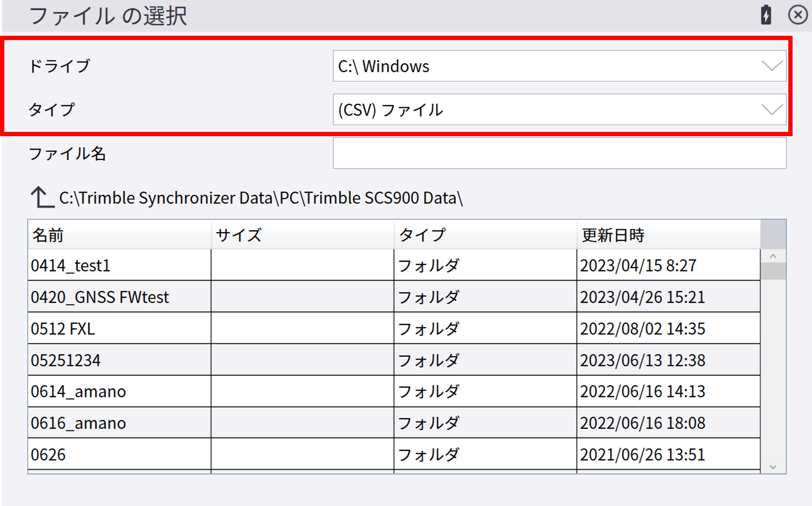Click the scrollbar up arrow

tap(773, 257)
